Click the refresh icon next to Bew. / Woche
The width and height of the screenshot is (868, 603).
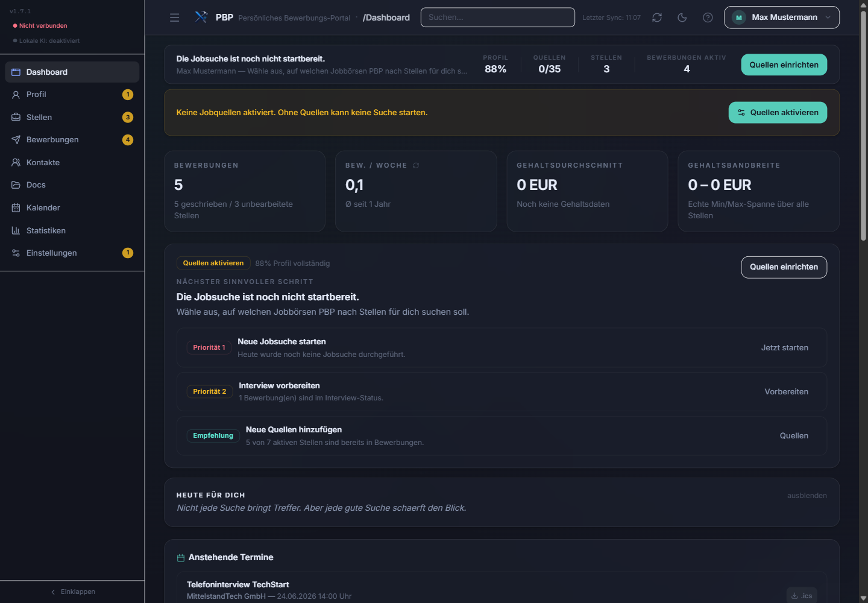pyautogui.click(x=416, y=165)
